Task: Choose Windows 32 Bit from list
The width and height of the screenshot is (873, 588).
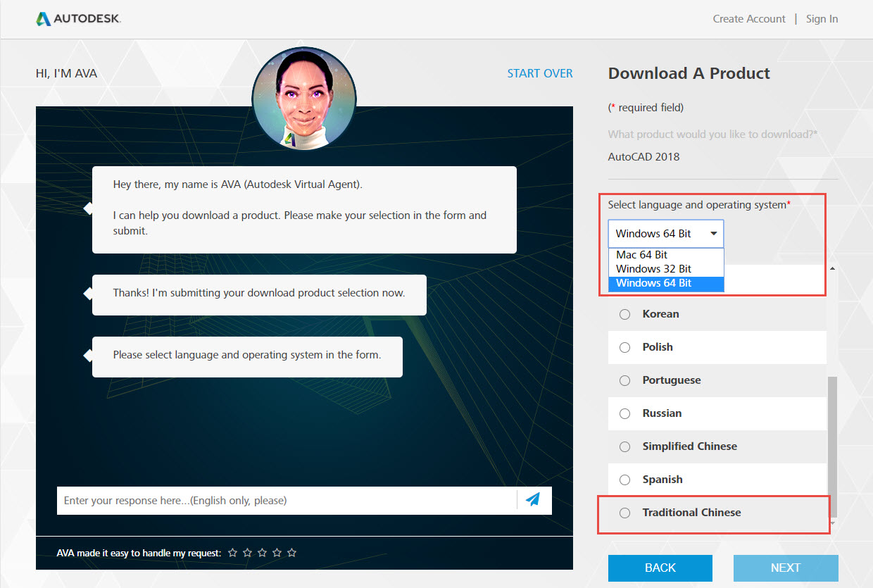Action: [666, 269]
